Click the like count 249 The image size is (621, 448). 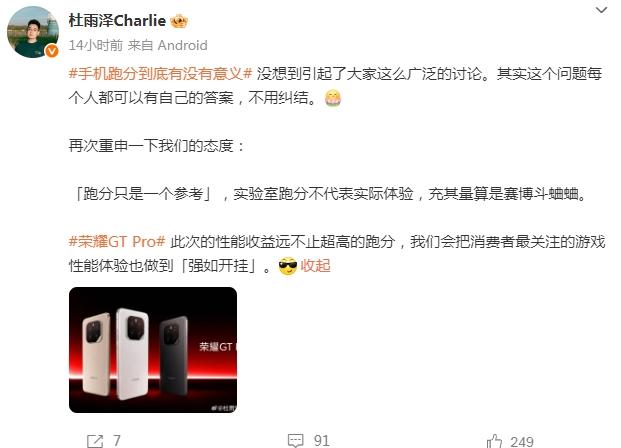click(522, 442)
